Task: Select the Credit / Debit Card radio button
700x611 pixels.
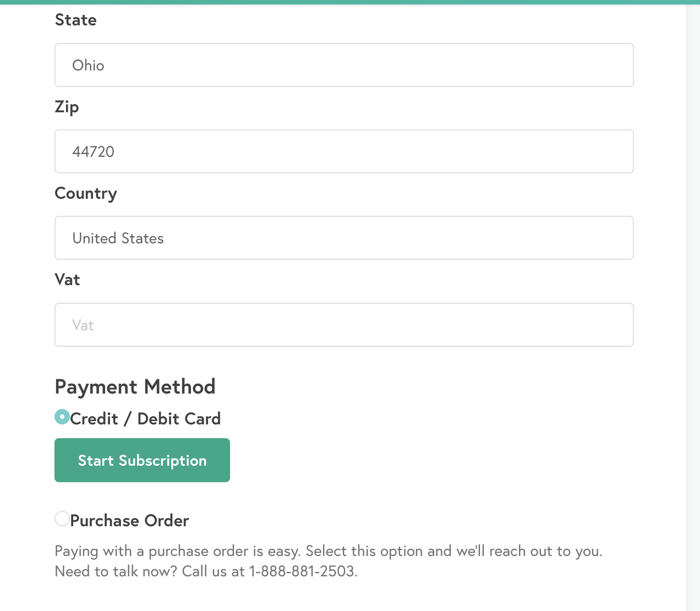Action: coord(62,417)
